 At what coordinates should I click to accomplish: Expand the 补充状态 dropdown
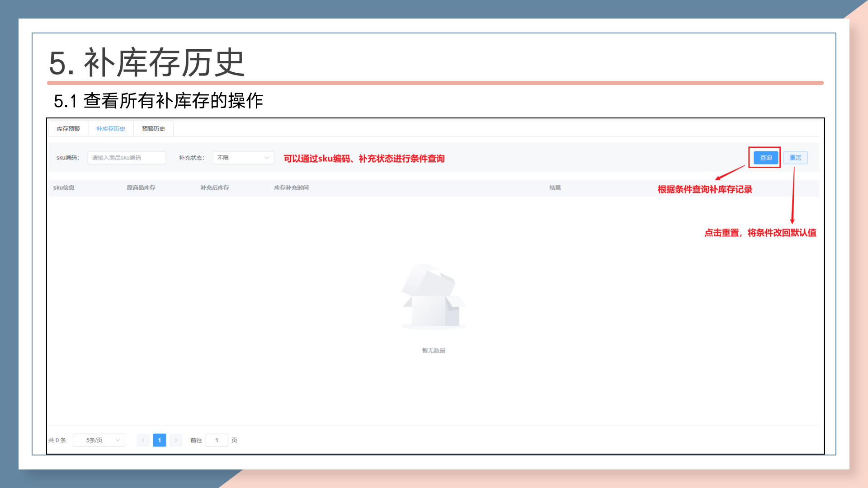239,158
